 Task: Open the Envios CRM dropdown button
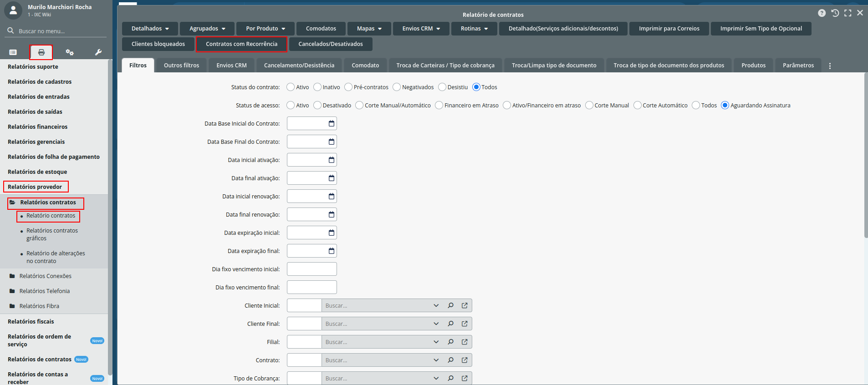[421, 29]
